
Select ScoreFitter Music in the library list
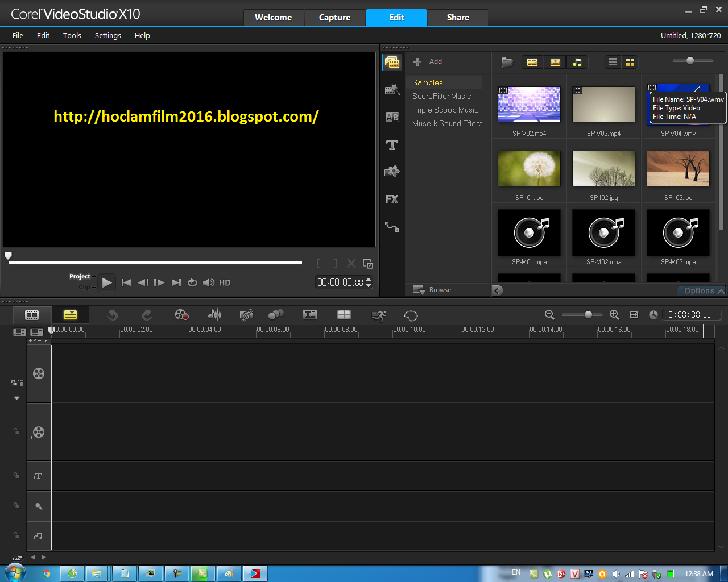pyautogui.click(x=441, y=96)
